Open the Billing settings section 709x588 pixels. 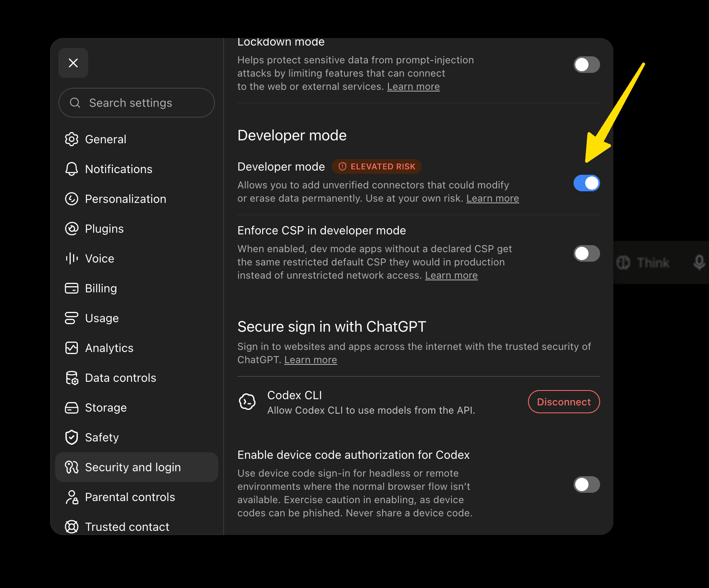[137, 288]
